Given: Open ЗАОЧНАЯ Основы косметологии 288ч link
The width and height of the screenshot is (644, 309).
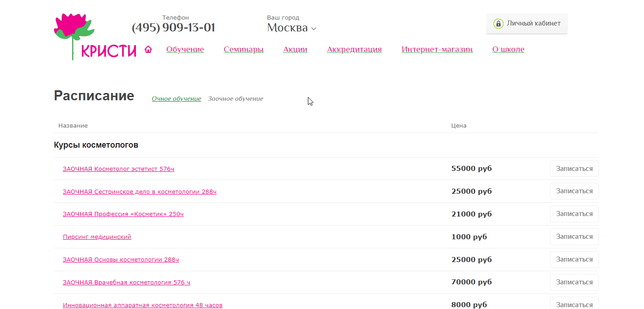Looking at the screenshot, I should pyautogui.click(x=121, y=260).
